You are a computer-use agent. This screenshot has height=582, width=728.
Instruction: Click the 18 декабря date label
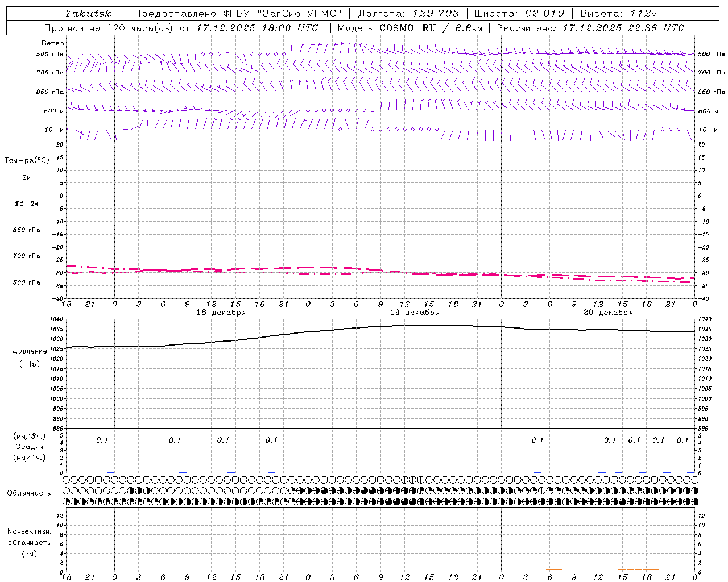(221, 313)
